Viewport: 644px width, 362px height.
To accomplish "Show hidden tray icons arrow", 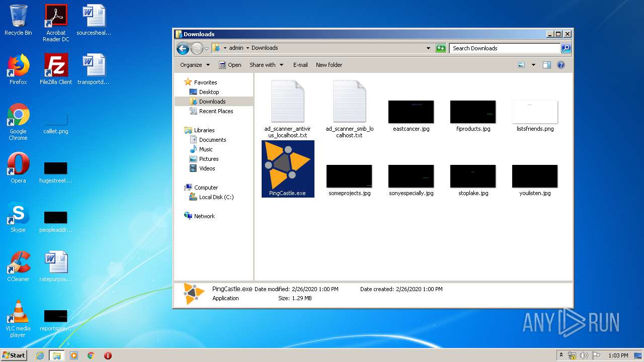I will pos(561,355).
